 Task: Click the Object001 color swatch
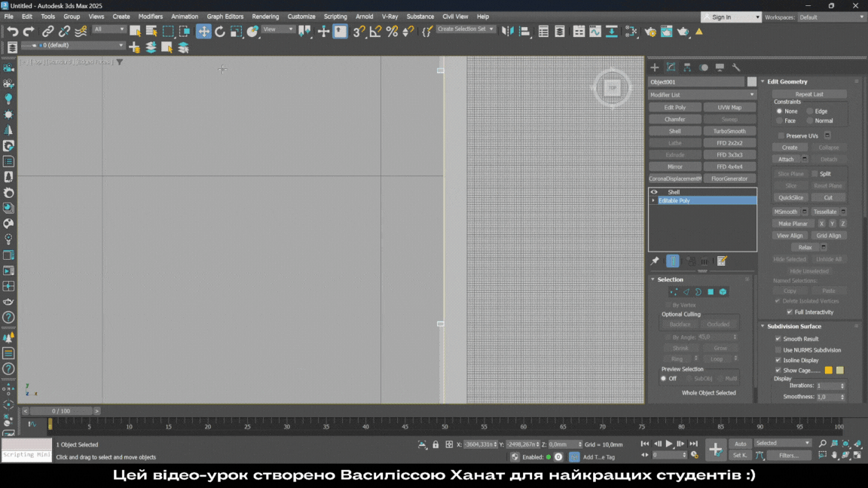pos(751,82)
